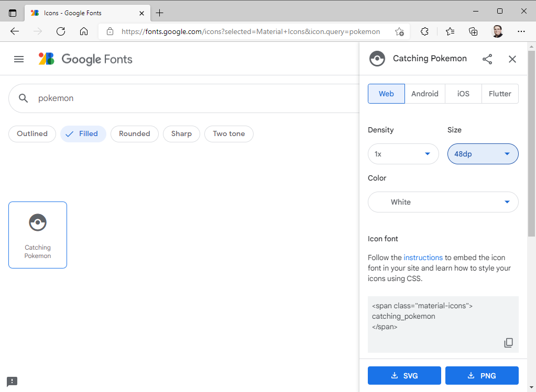
Task: Copy the icon font code snippet
Action: [508, 343]
